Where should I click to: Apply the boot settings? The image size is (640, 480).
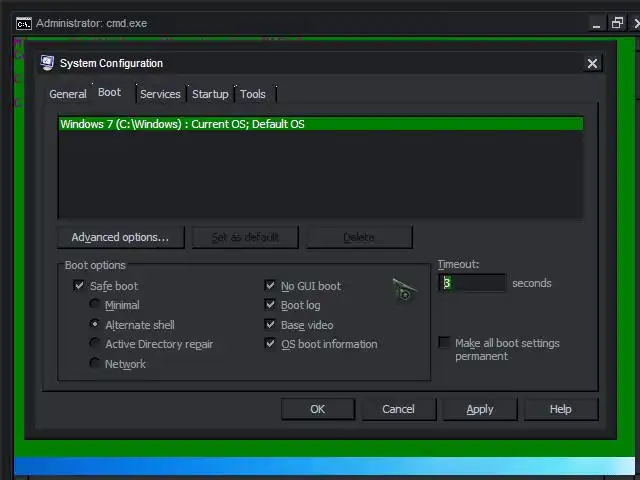click(480, 409)
